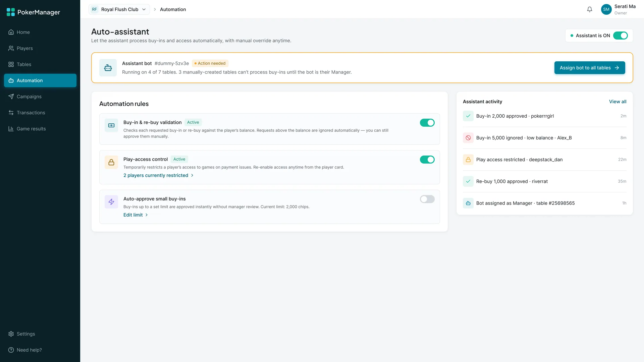Disable Play-access control toggle

click(427, 160)
